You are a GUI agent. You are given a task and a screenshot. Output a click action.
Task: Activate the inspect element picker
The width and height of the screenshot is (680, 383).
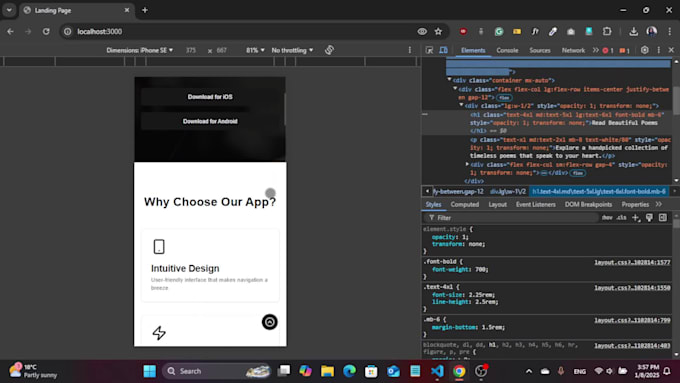[429, 50]
